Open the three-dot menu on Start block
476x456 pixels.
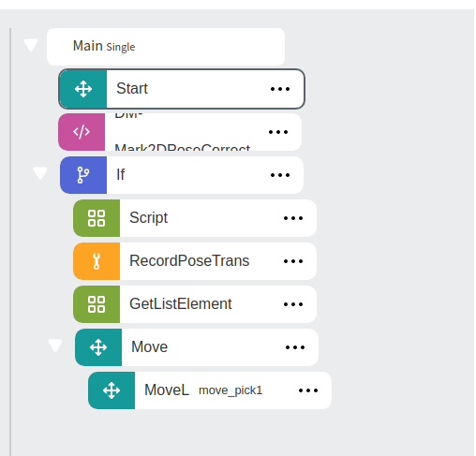click(280, 89)
